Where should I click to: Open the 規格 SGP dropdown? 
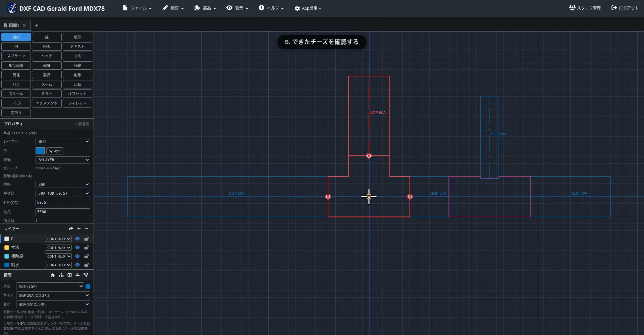tap(63, 184)
